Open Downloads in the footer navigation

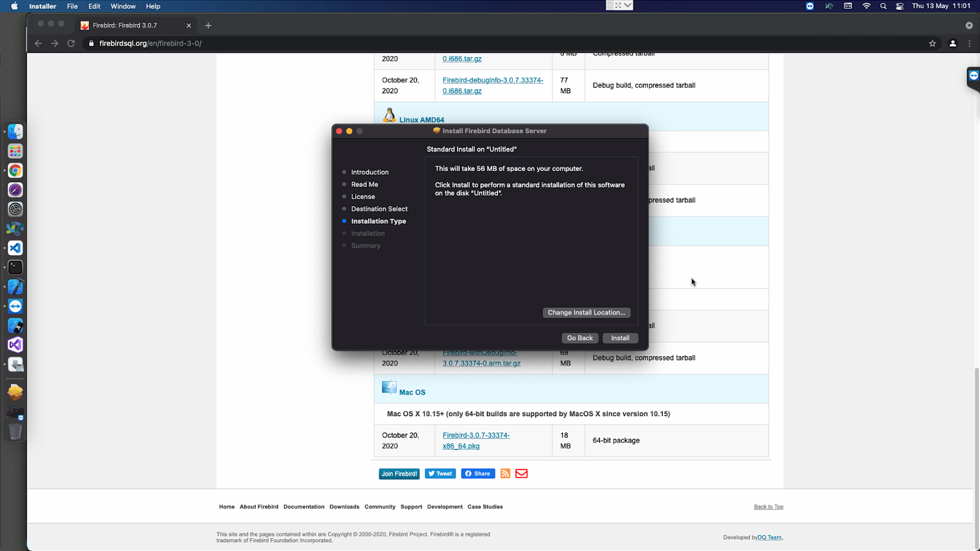coord(344,507)
